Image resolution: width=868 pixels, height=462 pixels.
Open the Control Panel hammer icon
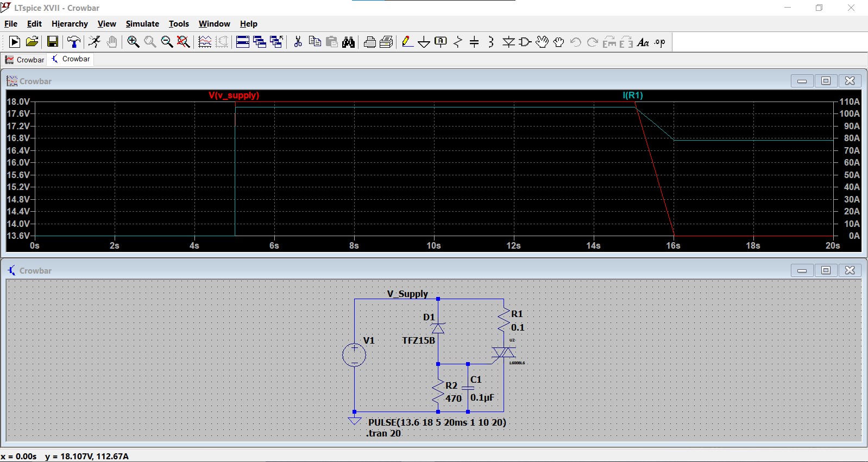coord(74,42)
